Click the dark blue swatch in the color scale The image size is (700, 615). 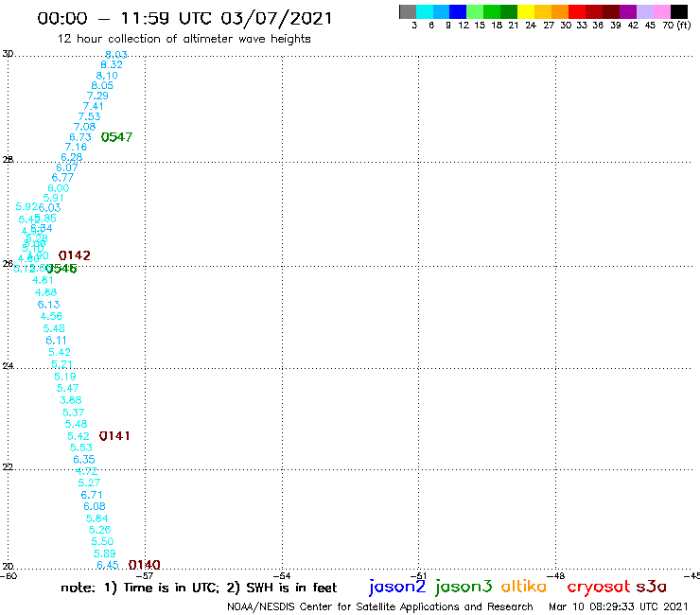(x=458, y=11)
